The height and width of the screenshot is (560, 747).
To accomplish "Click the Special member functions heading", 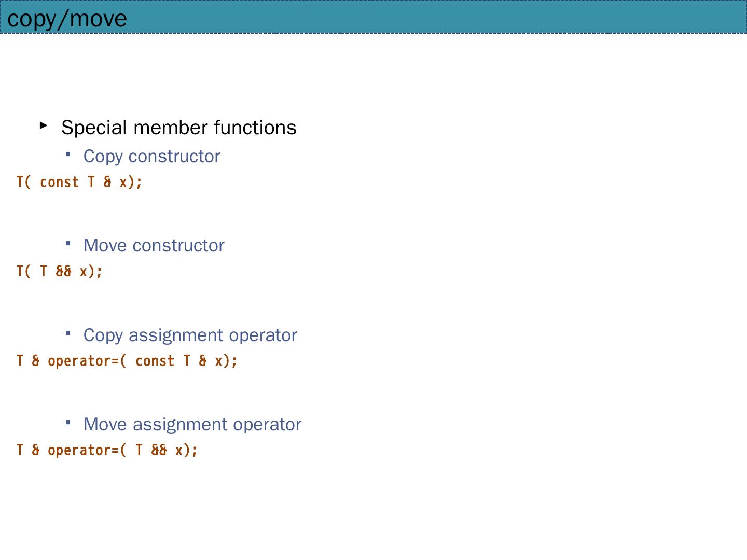I will coord(178,128).
